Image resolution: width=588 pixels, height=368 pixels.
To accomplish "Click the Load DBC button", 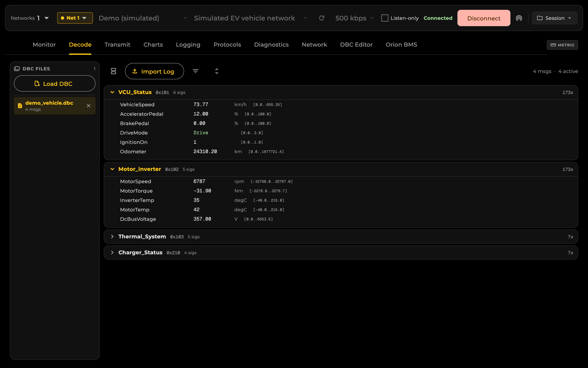I will click(x=55, y=83).
